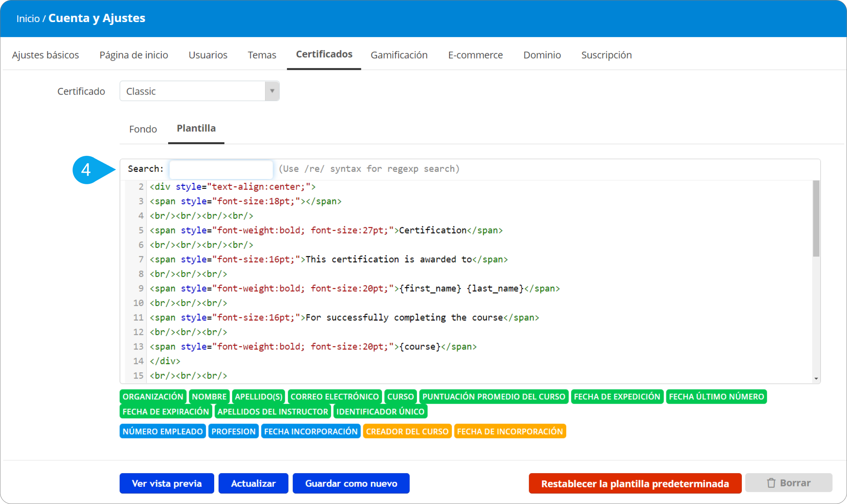Screen dimensions: 847x504
Task: Insert the blue PROFESION tag
Action: 233,431
